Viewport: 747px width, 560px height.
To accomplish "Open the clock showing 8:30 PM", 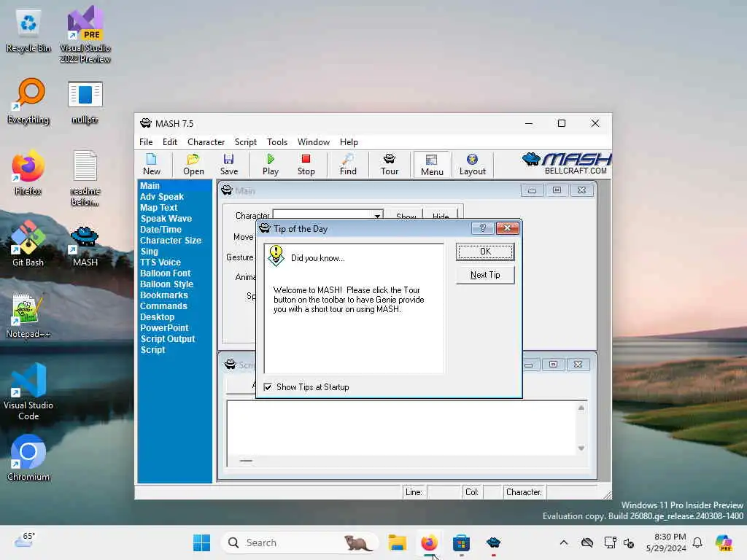I will tap(667, 542).
